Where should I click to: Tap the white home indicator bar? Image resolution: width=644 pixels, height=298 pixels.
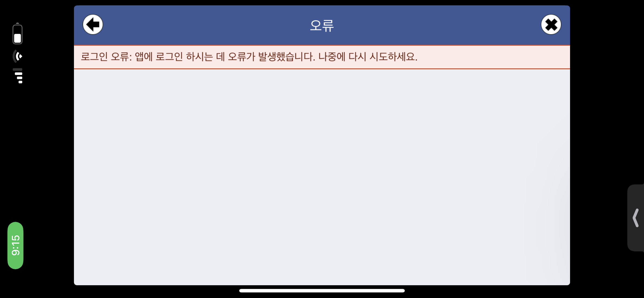tap(322, 291)
